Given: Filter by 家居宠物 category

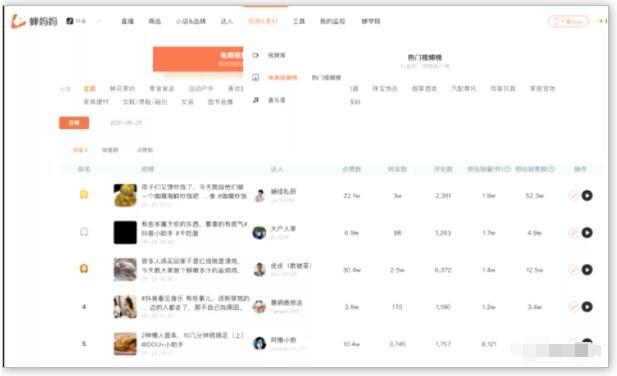Looking at the screenshot, I should click(x=542, y=88).
